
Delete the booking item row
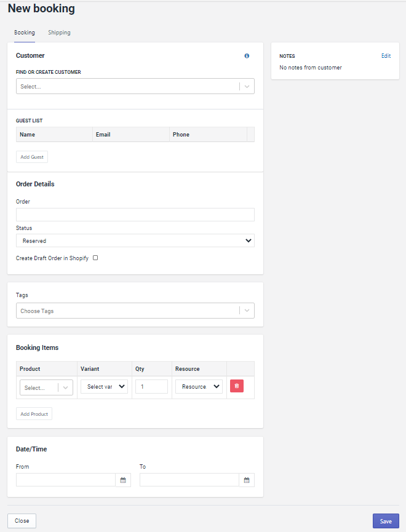tap(237, 386)
